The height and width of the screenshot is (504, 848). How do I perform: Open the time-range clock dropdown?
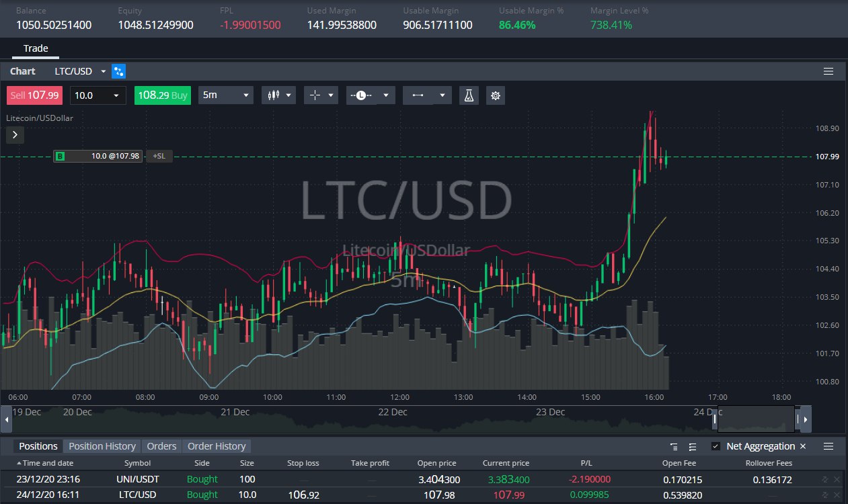370,95
